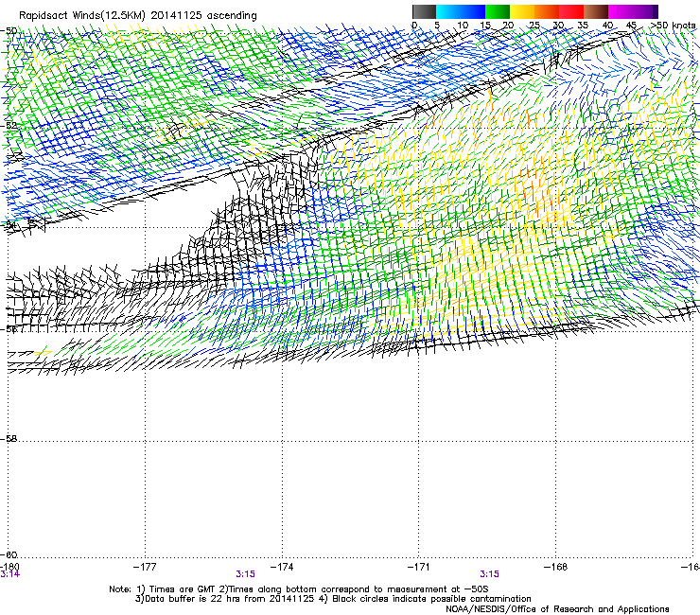Click the gray 0-5 knots color segment

tap(424, 11)
